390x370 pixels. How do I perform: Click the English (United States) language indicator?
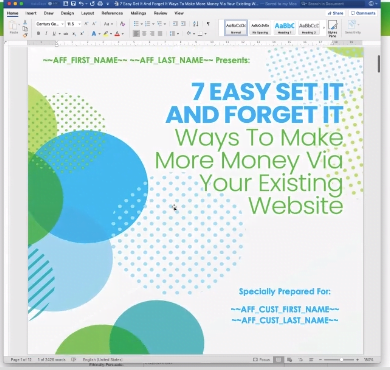click(103, 360)
